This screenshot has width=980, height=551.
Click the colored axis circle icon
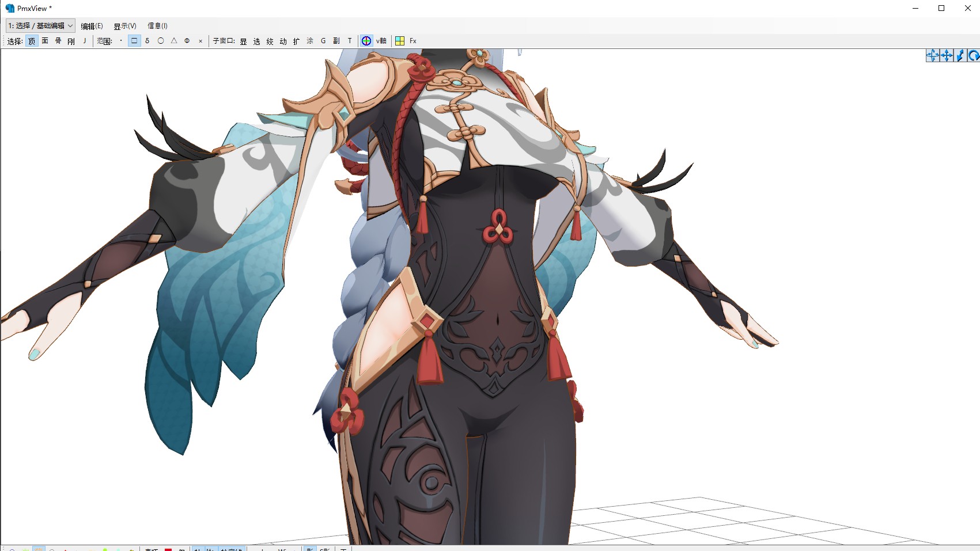(x=366, y=41)
